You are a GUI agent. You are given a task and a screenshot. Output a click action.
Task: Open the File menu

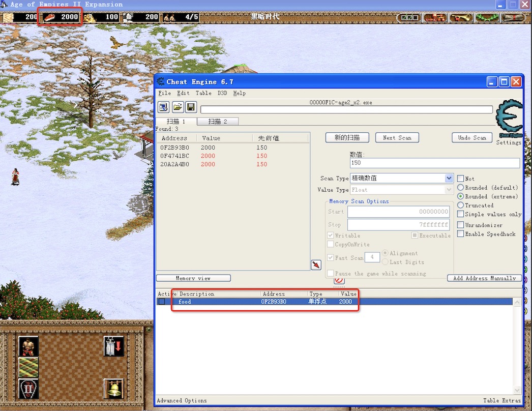(x=165, y=93)
